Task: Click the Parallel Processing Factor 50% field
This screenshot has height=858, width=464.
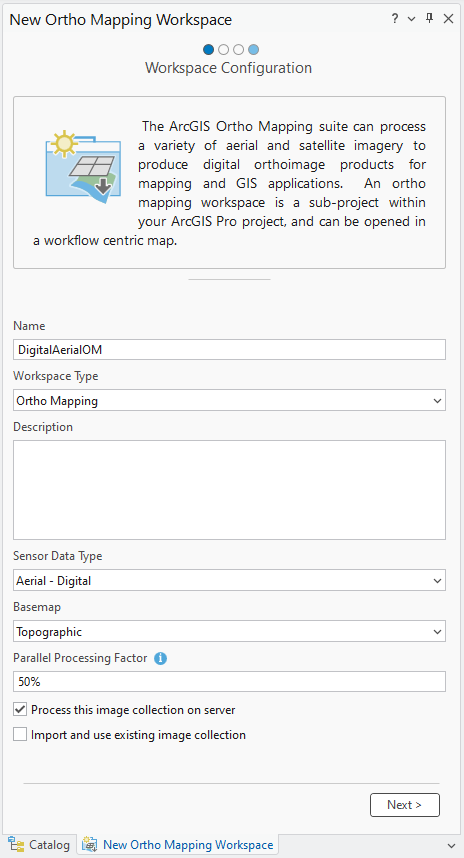Action: [x=229, y=682]
